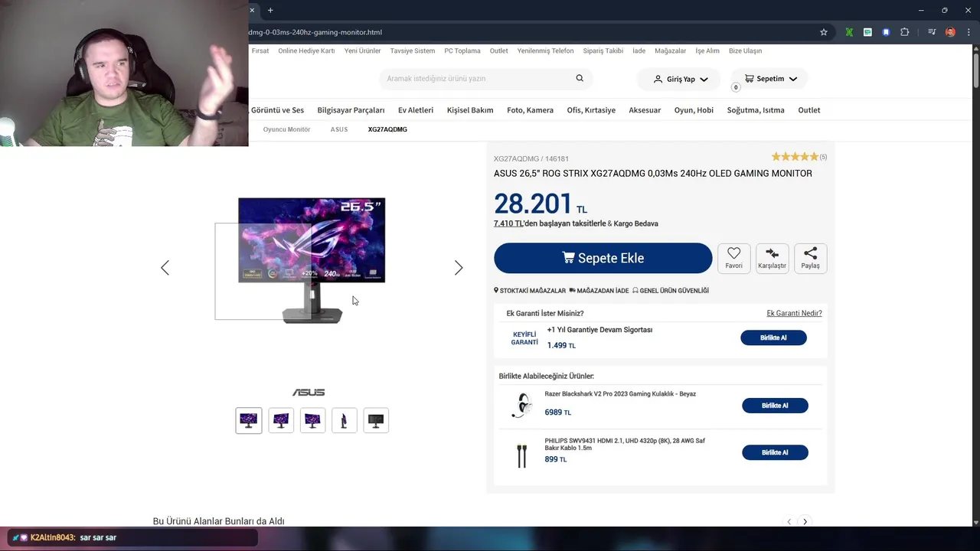This screenshot has width=980, height=551.
Task: Add product to favorites (Favori)
Action: point(733,258)
